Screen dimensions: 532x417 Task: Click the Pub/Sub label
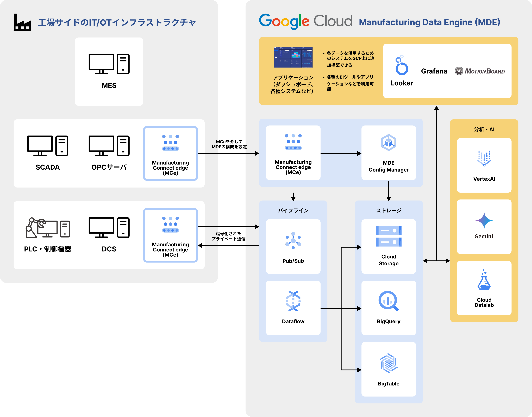(293, 261)
